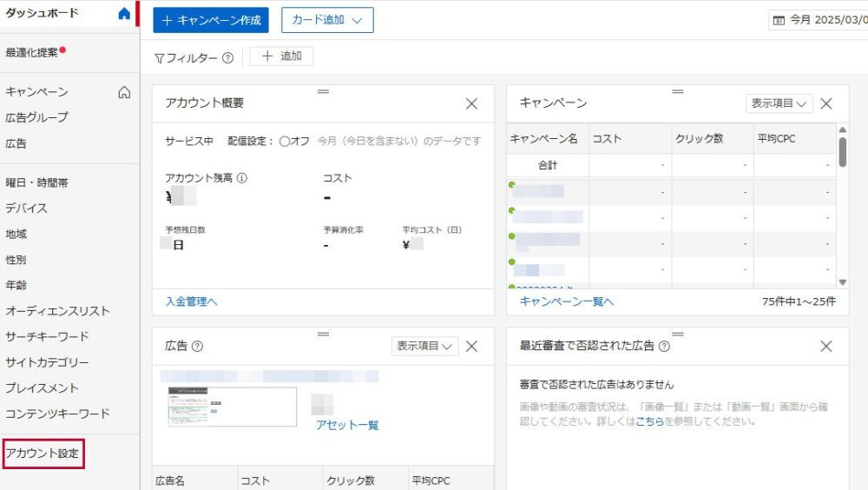The width and height of the screenshot is (868, 490).
Task: Click the キャンペーン作成 button
Action: pyautogui.click(x=211, y=20)
